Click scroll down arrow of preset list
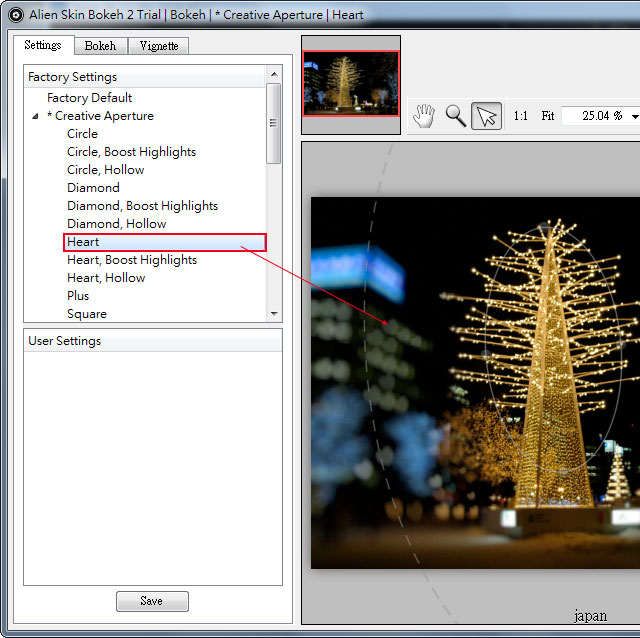This screenshot has height=638, width=640. click(x=274, y=313)
